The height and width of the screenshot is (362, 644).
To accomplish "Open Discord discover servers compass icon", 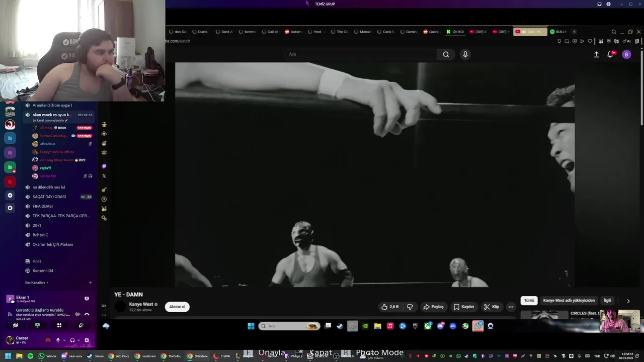I will [10, 208].
